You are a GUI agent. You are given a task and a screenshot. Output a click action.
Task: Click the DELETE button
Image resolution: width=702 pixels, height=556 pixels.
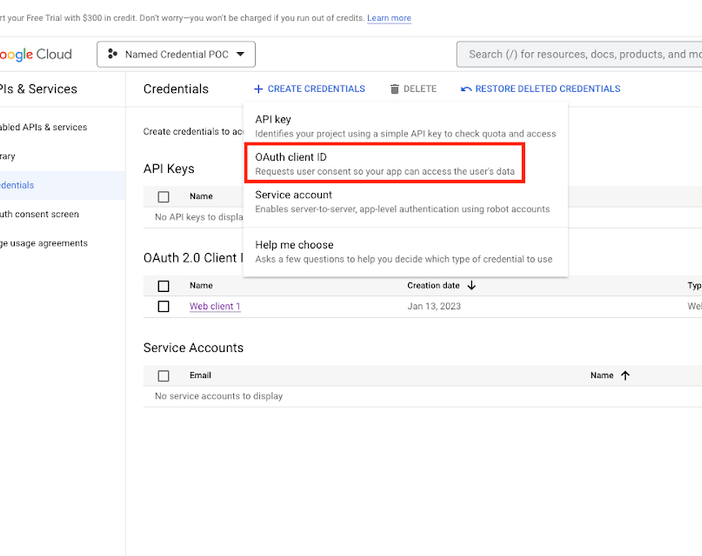click(413, 89)
